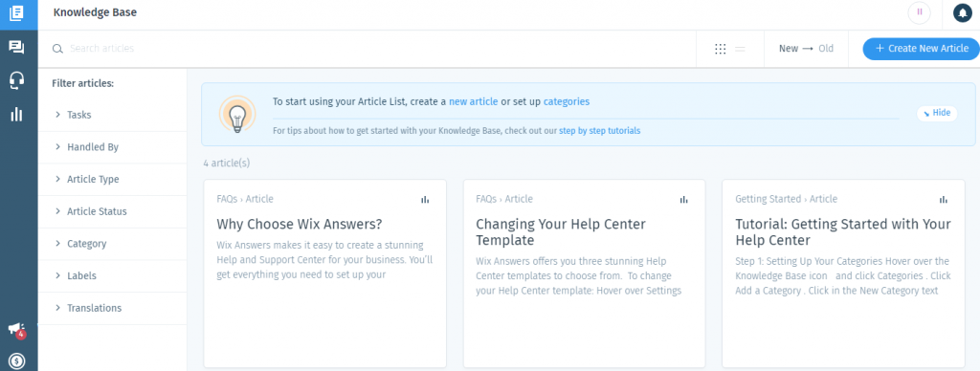Open Changing Your Help Center Template article
980x371 pixels.
(x=561, y=231)
